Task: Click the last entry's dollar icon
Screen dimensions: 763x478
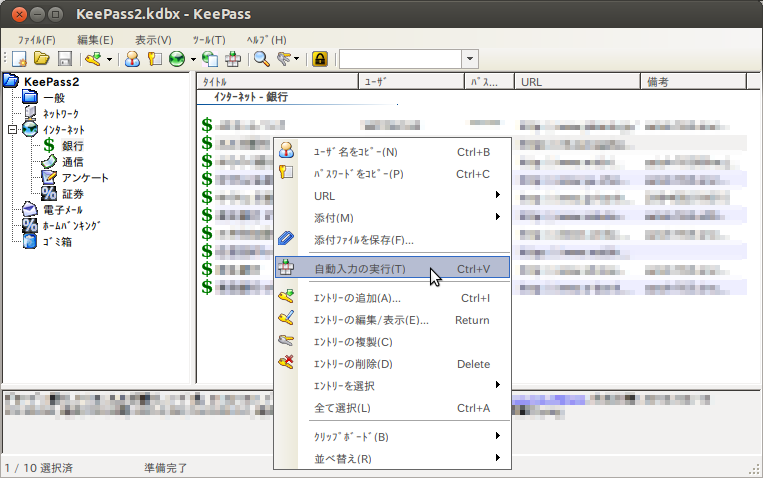Action: [207, 287]
